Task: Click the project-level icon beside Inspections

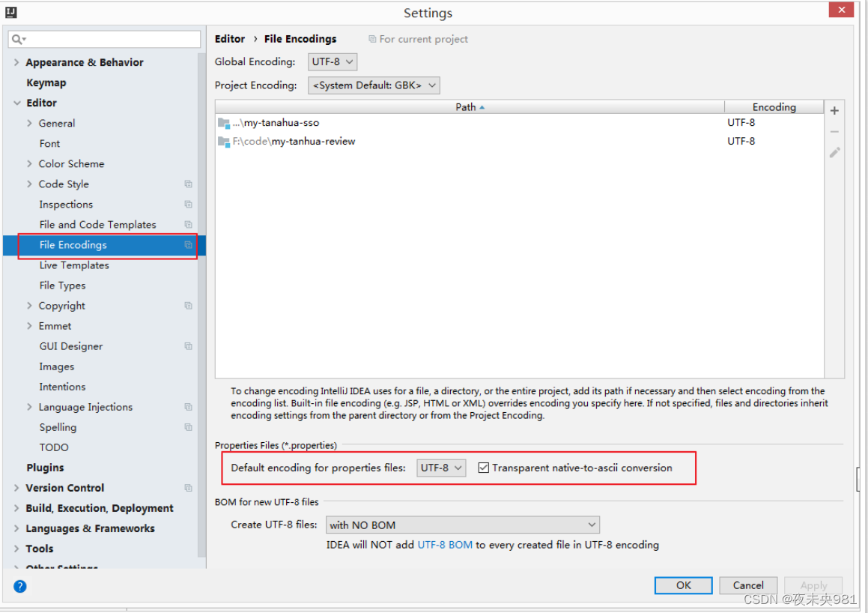Action: pos(188,205)
